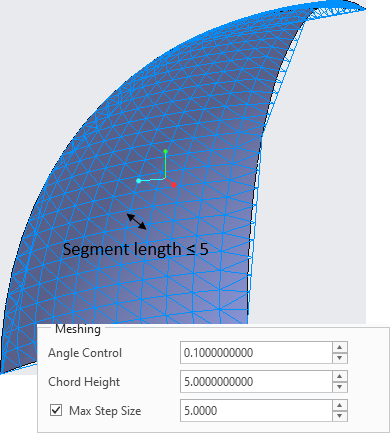Click the Angle Control value field
Screen dimensions: 390x433
tap(256, 352)
